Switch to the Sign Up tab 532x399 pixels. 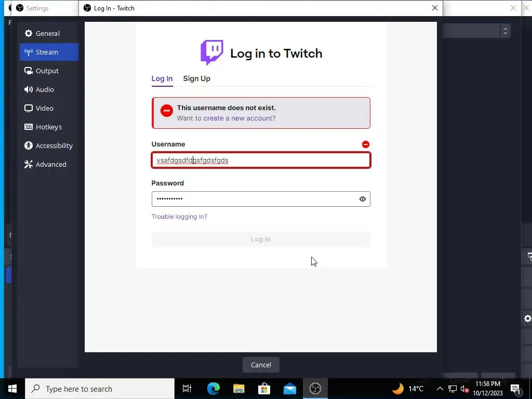point(196,78)
